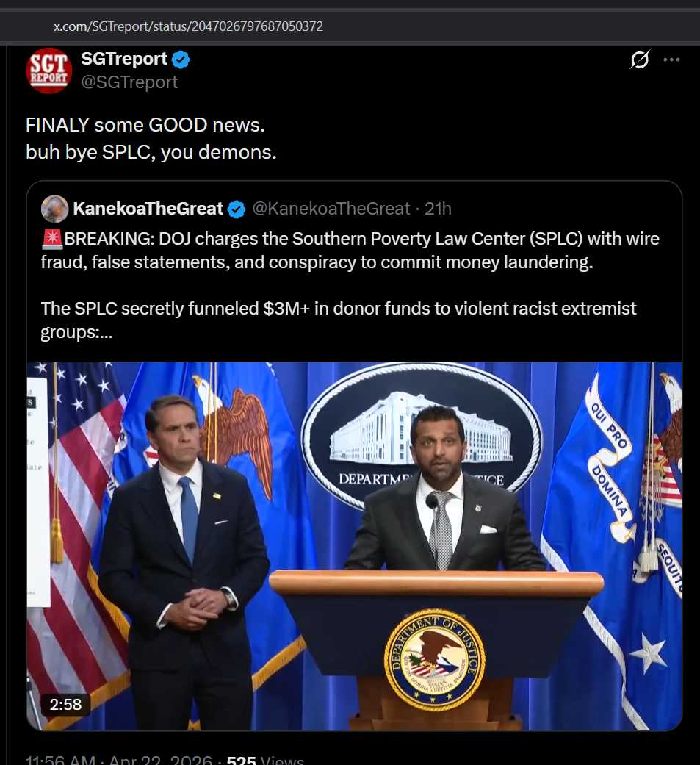Open the KanekoaTheGreat display name link
Viewport: 700px width, 765px height.
pyautogui.click(x=148, y=209)
